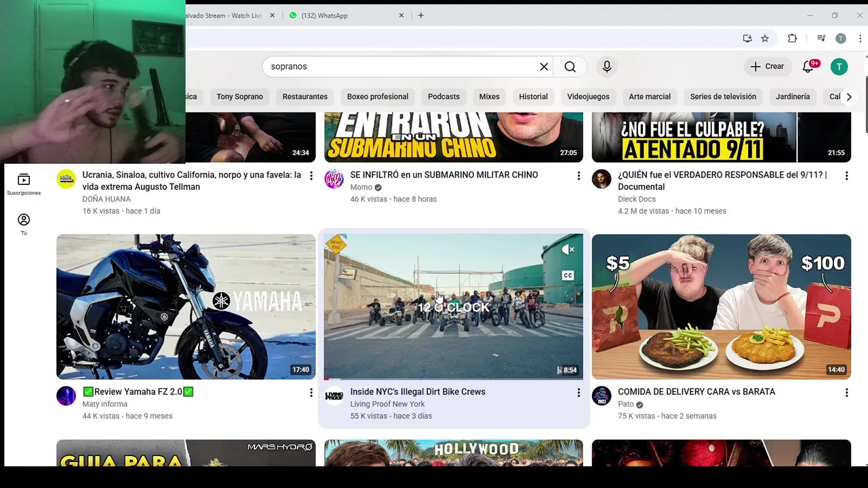Unmute the Dirt Bike Crews preview

568,249
